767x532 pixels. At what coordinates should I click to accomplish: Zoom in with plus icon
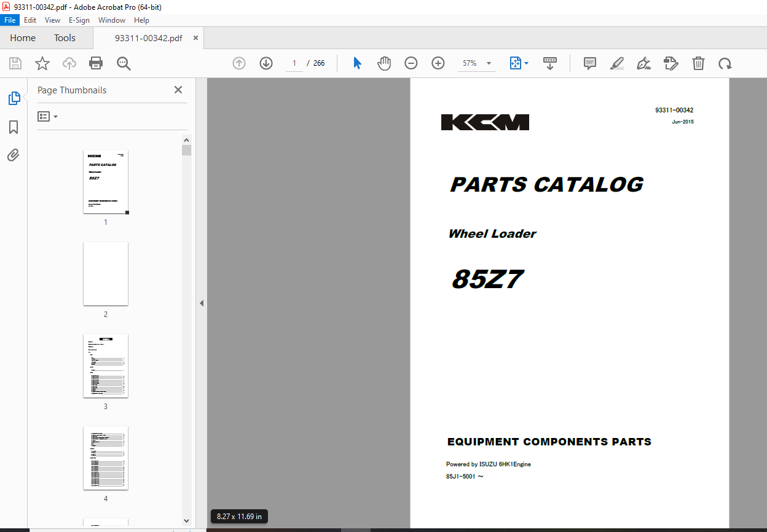(438, 63)
